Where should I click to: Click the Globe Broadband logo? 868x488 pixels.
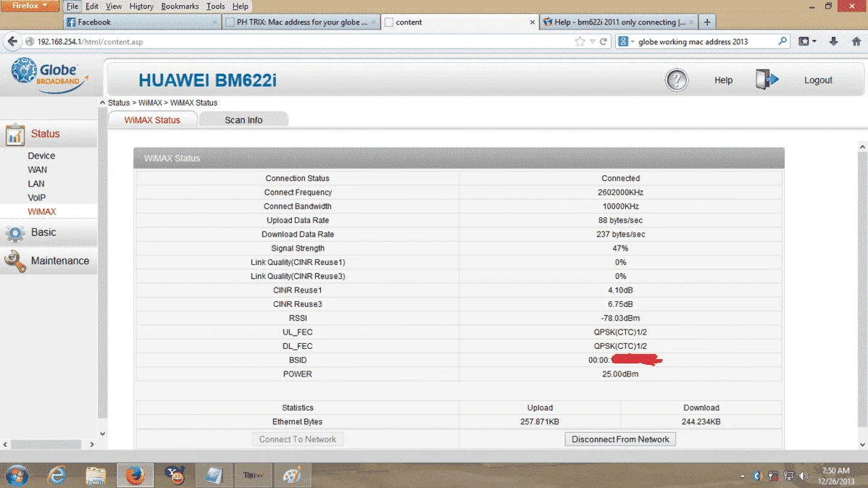49,76
